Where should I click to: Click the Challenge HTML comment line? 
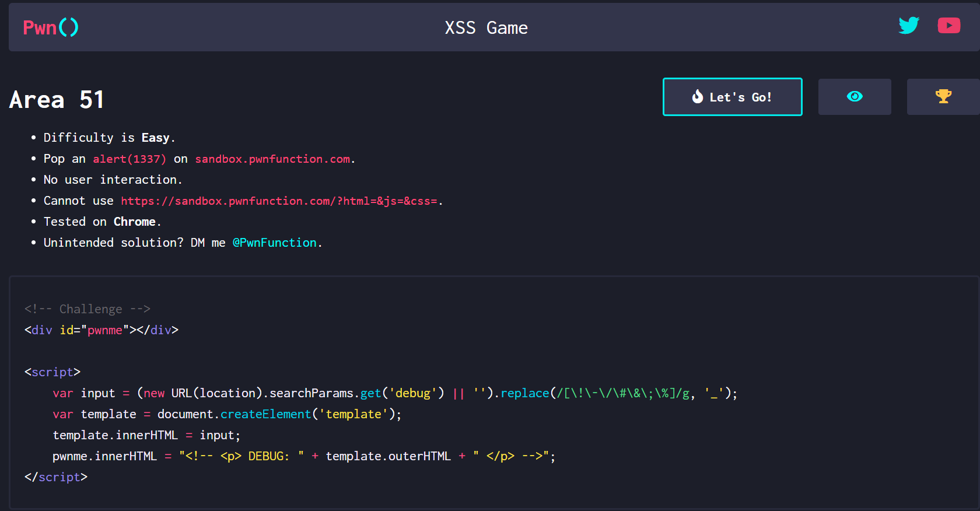pos(87,309)
